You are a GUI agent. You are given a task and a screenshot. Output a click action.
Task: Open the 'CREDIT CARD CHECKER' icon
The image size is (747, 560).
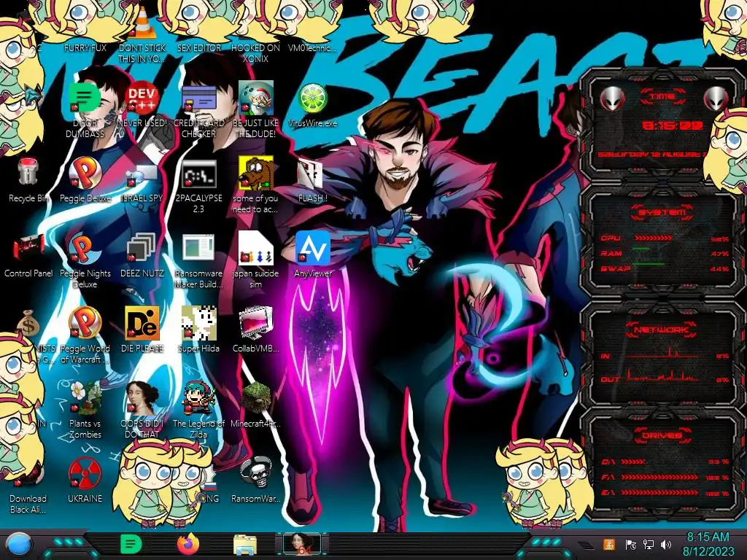tap(199, 98)
